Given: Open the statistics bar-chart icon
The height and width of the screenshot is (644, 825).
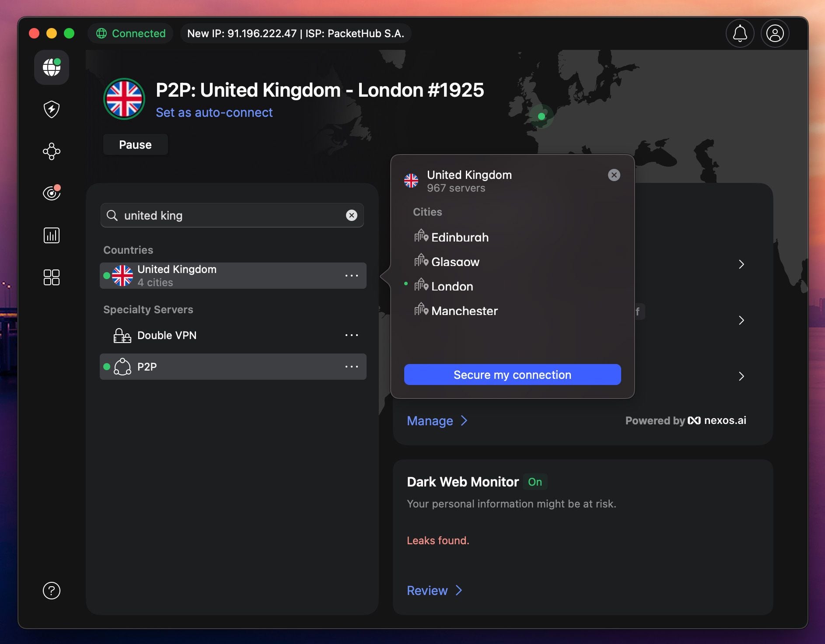Looking at the screenshot, I should (51, 235).
